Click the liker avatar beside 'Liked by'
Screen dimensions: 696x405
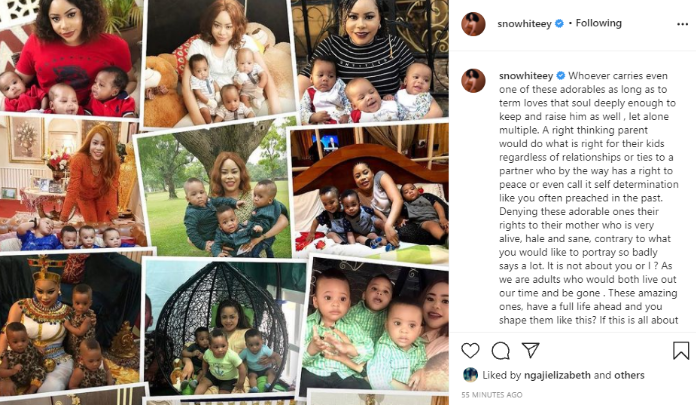tap(470, 375)
